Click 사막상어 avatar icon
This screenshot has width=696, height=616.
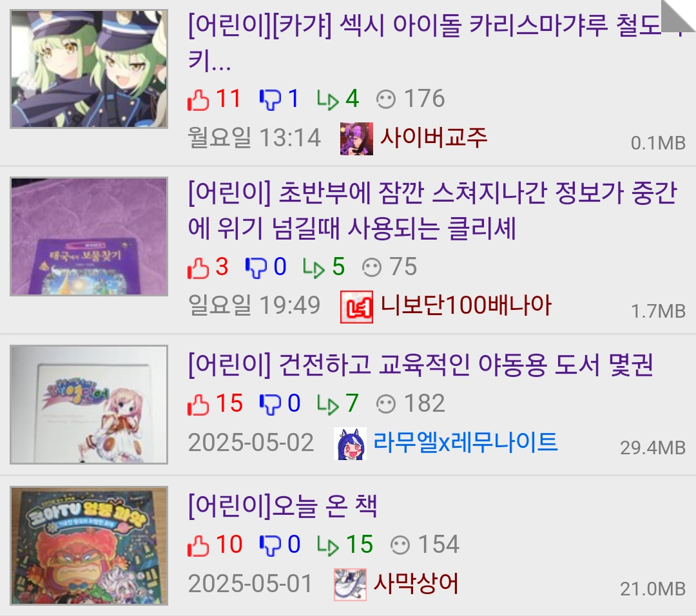350,584
